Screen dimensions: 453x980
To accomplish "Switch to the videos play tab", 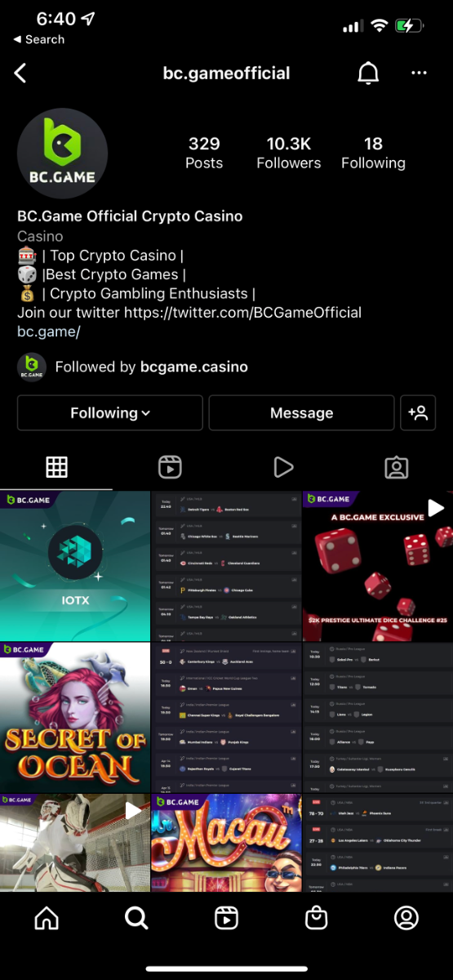I will click(x=283, y=466).
